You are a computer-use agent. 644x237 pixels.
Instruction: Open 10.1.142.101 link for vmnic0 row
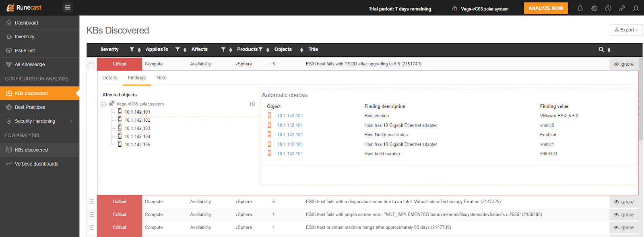290,125
